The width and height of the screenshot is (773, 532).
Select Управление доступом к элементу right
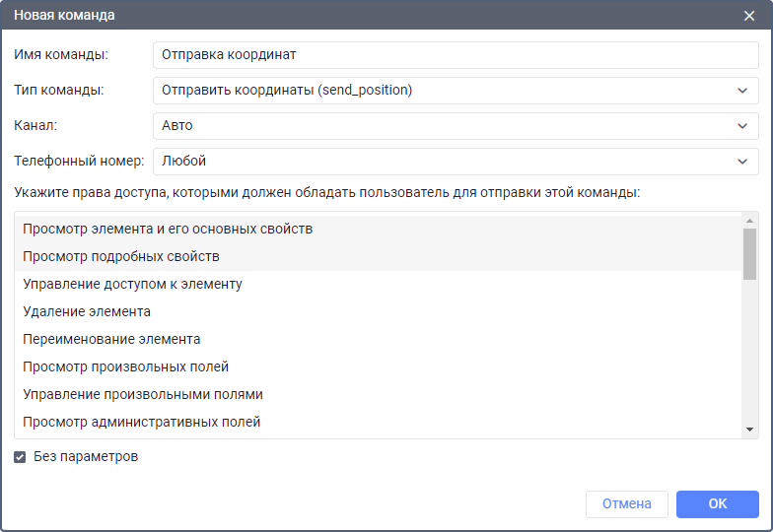(x=133, y=284)
